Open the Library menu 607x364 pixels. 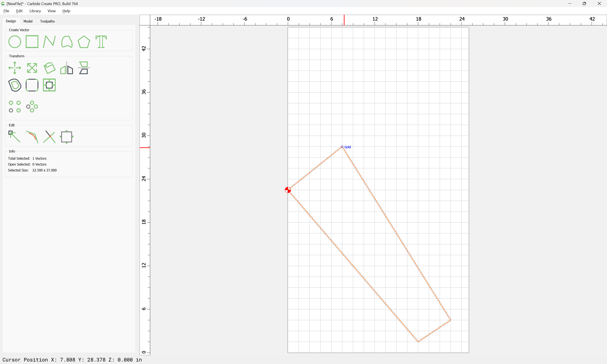click(x=35, y=11)
